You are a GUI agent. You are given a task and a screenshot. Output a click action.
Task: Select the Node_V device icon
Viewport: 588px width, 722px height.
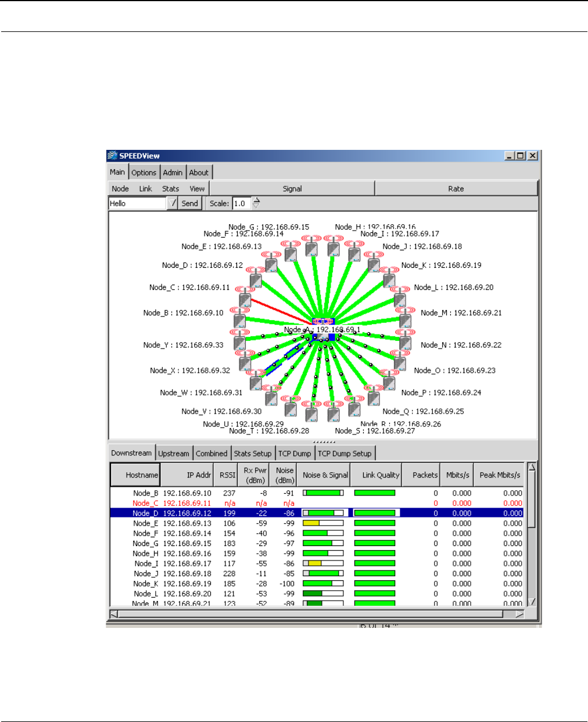(271, 395)
